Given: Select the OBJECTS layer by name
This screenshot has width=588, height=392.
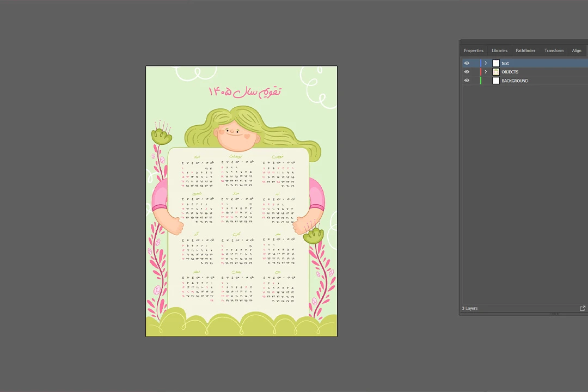Looking at the screenshot, I should [x=510, y=72].
